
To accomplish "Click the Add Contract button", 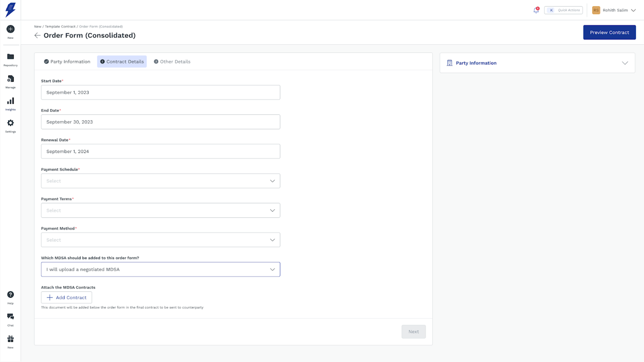I will click(x=66, y=298).
